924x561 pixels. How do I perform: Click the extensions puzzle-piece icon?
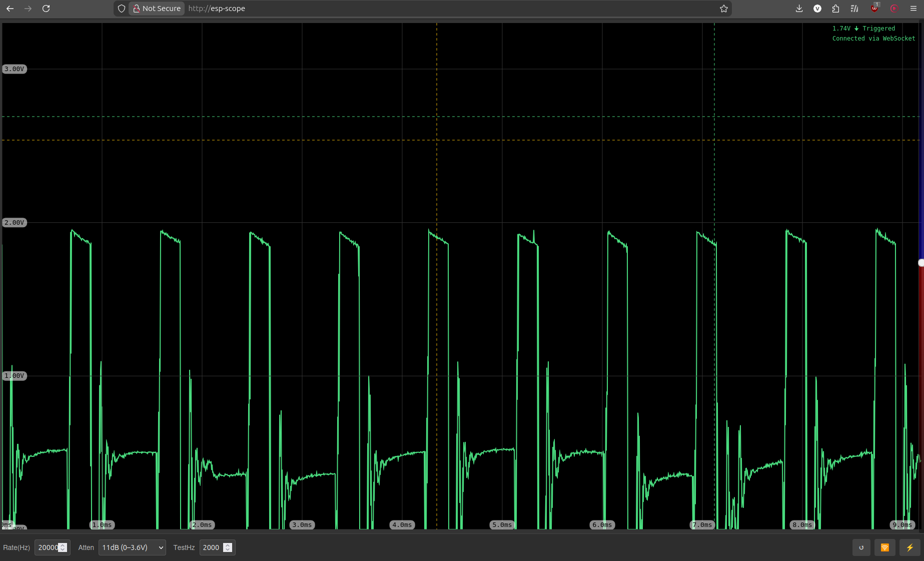[835, 9]
